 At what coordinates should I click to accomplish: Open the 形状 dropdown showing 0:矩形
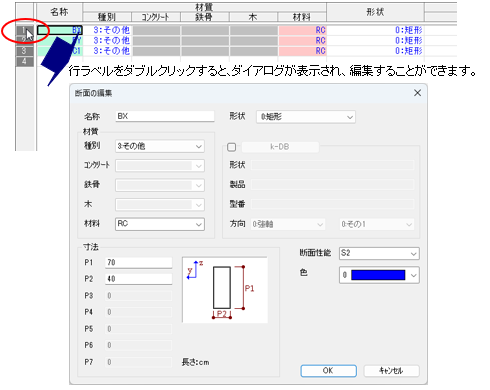point(306,117)
